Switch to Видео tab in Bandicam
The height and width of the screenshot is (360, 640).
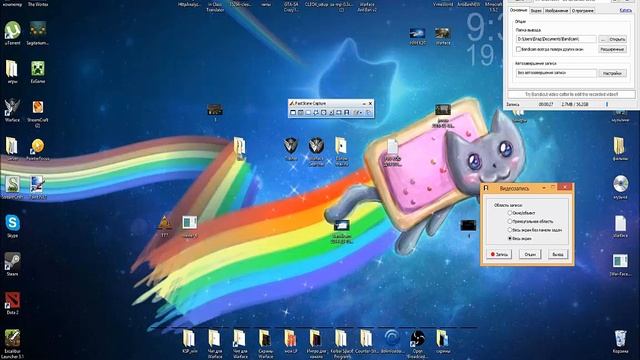[536, 11]
